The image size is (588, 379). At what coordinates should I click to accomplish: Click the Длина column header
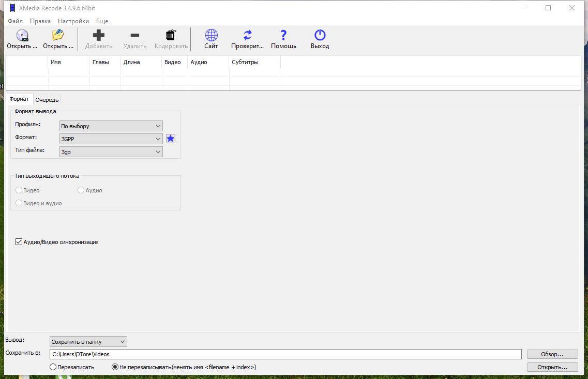pos(141,62)
